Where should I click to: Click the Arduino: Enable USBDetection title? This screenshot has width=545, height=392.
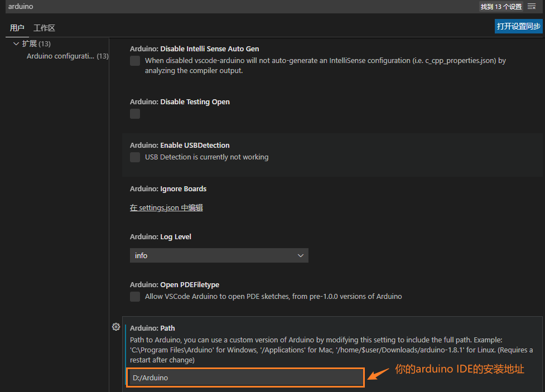coord(180,146)
